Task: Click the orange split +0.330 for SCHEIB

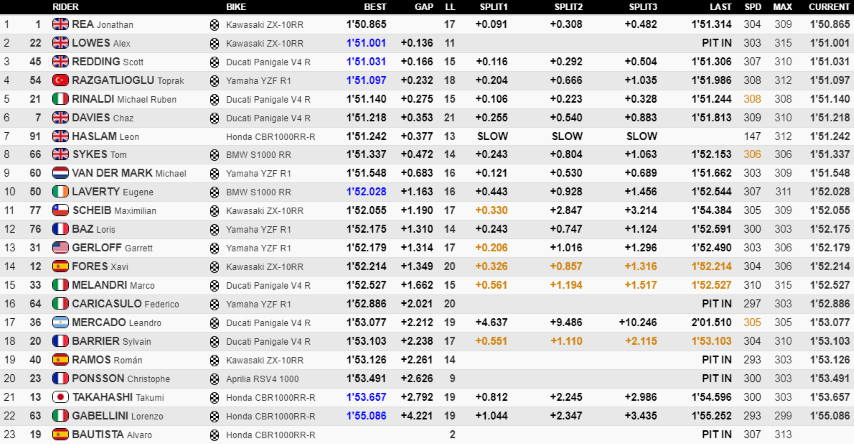Action: (491, 210)
